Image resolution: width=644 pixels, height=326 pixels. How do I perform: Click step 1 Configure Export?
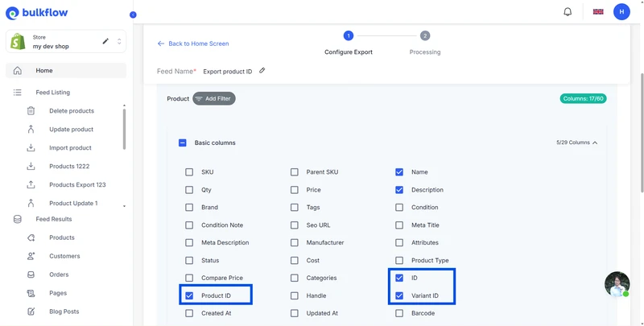coord(349,35)
